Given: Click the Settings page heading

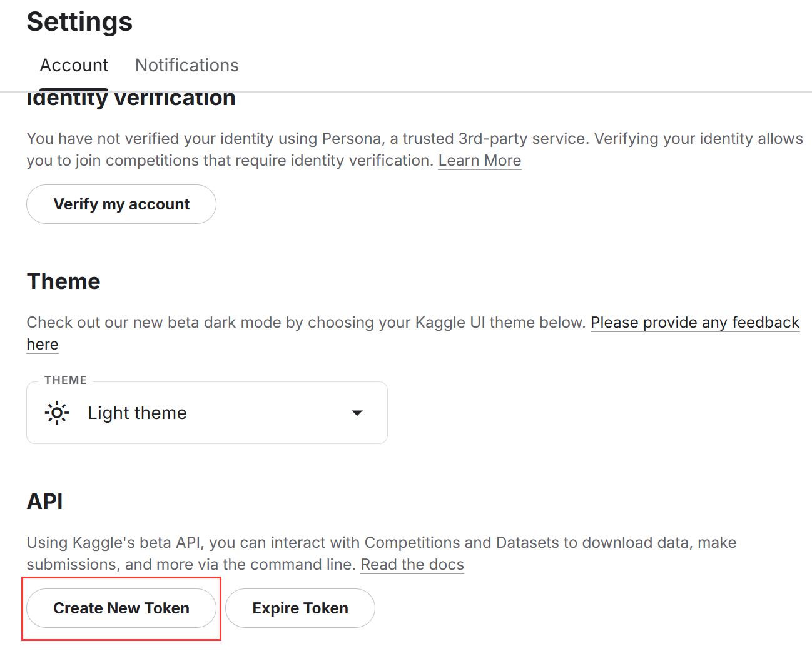Looking at the screenshot, I should coord(79,22).
